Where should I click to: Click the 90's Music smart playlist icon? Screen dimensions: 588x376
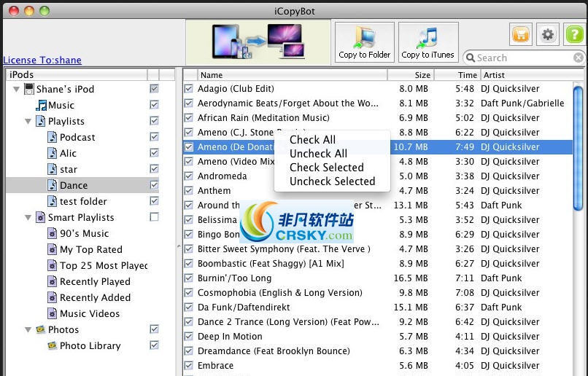tap(53, 233)
